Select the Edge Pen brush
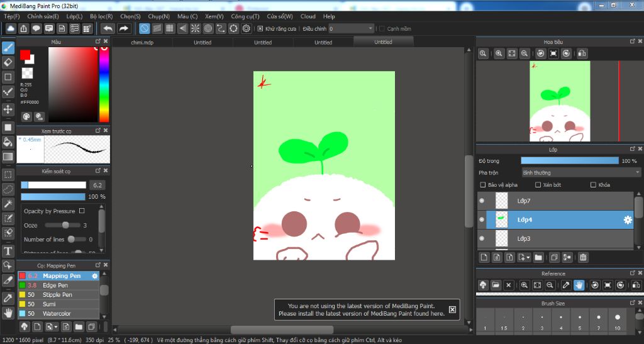Screen dimensions: 644x344 coord(58,286)
